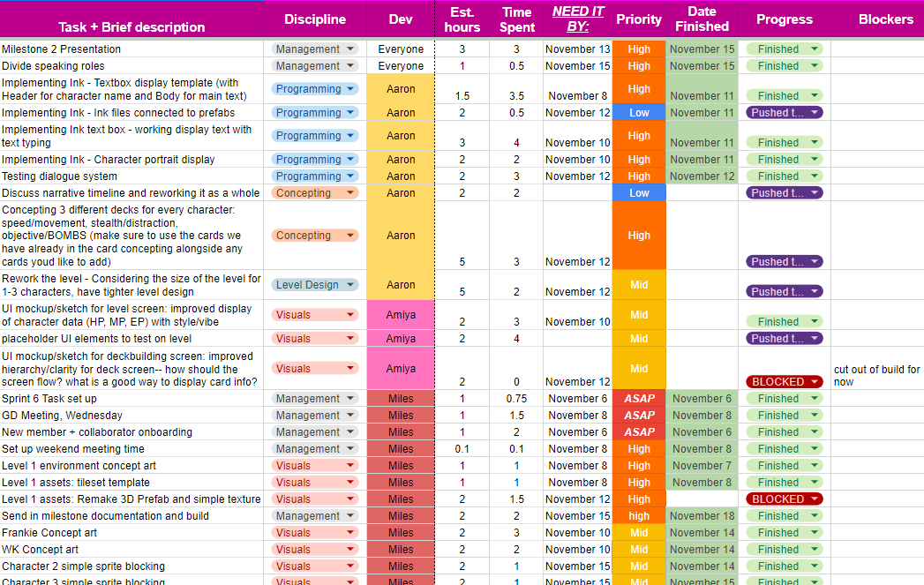Click the November 18 date finished cell

pos(702,516)
